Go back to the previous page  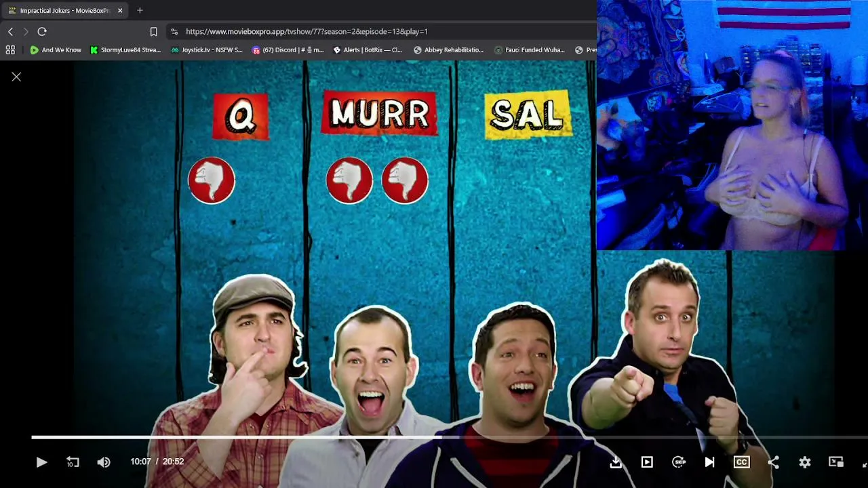click(x=10, y=31)
